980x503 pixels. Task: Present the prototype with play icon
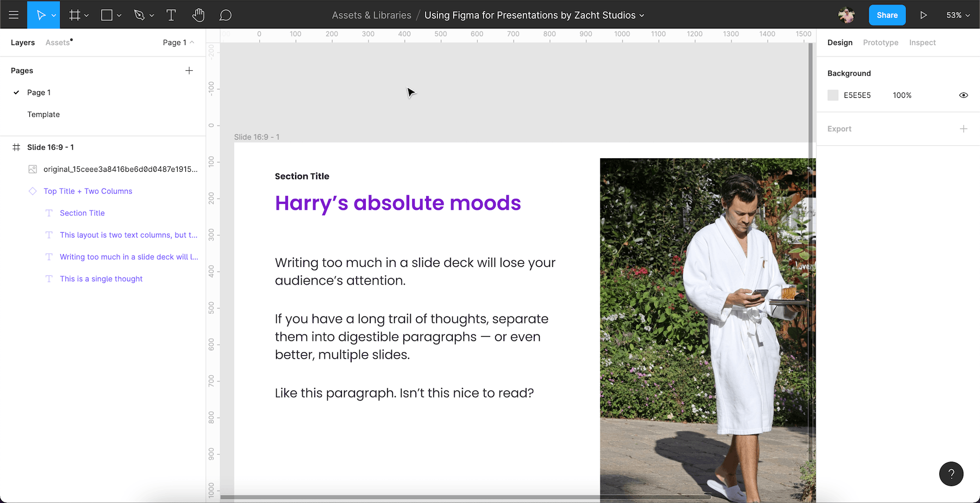923,15
